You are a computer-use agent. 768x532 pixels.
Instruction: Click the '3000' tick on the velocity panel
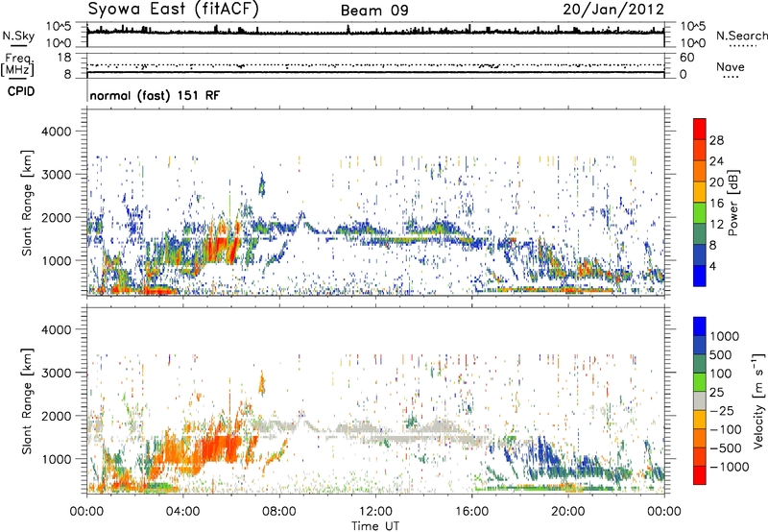tap(56, 373)
